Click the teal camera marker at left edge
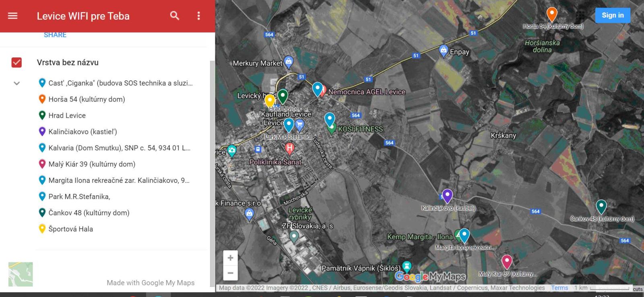Viewport: 644px width, 297px height. pyautogui.click(x=232, y=151)
